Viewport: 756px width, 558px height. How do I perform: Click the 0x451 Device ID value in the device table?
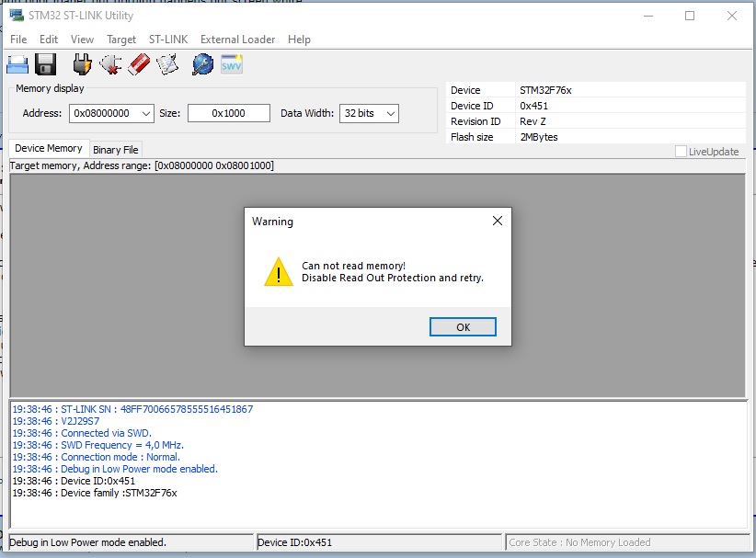click(533, 106)
